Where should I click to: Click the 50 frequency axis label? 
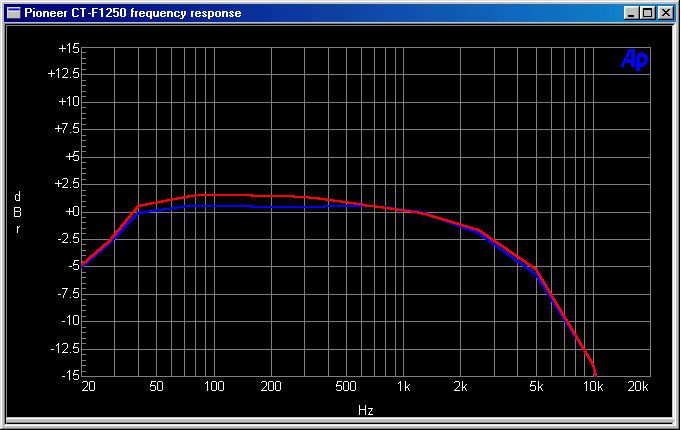[156, 386]
